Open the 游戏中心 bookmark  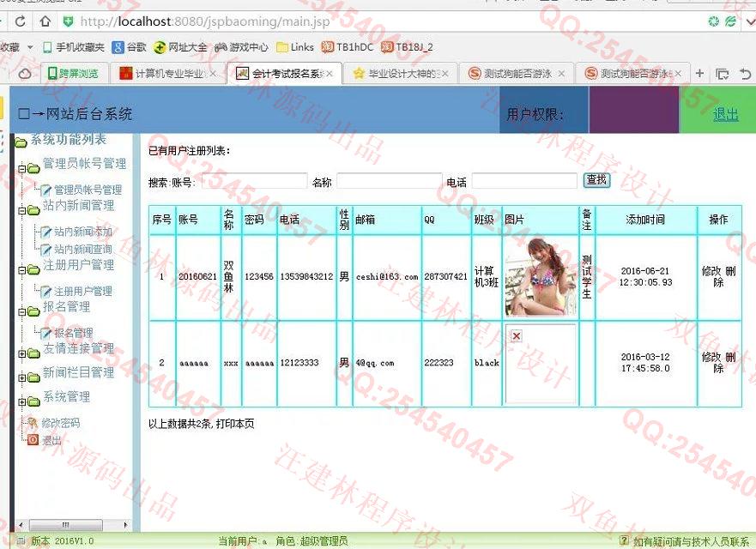(241, 47)
